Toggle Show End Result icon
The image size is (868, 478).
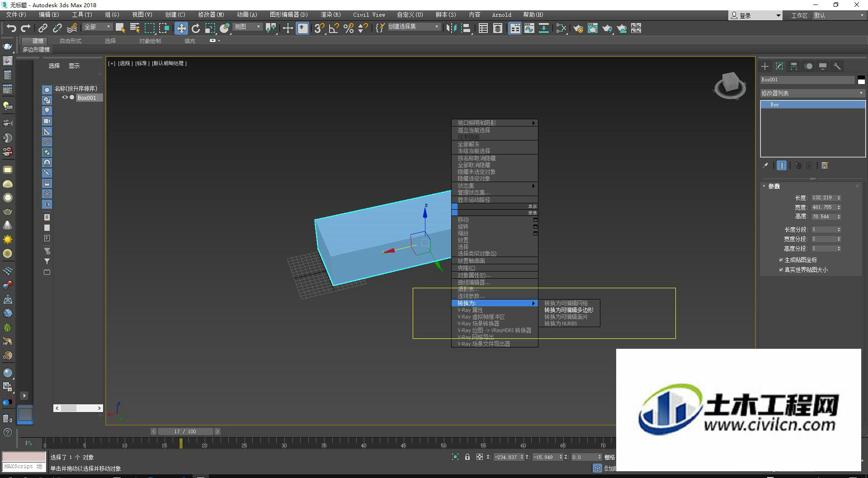click(782, 165)
